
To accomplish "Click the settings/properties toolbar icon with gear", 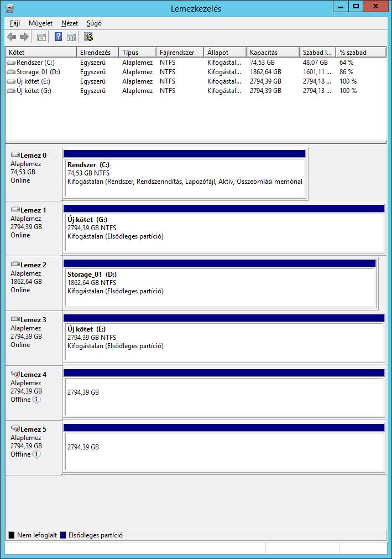I will point(88,37).
